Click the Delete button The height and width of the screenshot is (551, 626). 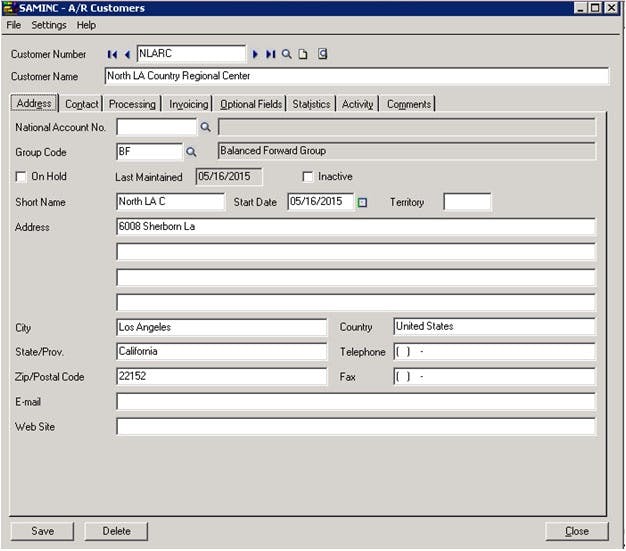116,531
